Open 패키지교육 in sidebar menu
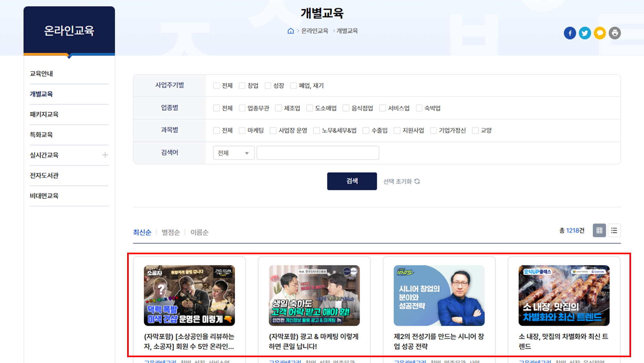 tap(44, 114)
